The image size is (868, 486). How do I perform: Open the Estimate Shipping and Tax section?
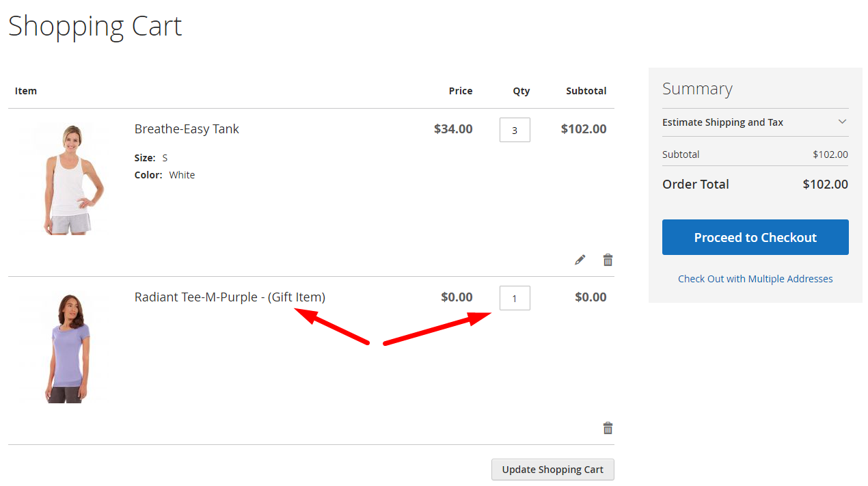tap(755, 122)
